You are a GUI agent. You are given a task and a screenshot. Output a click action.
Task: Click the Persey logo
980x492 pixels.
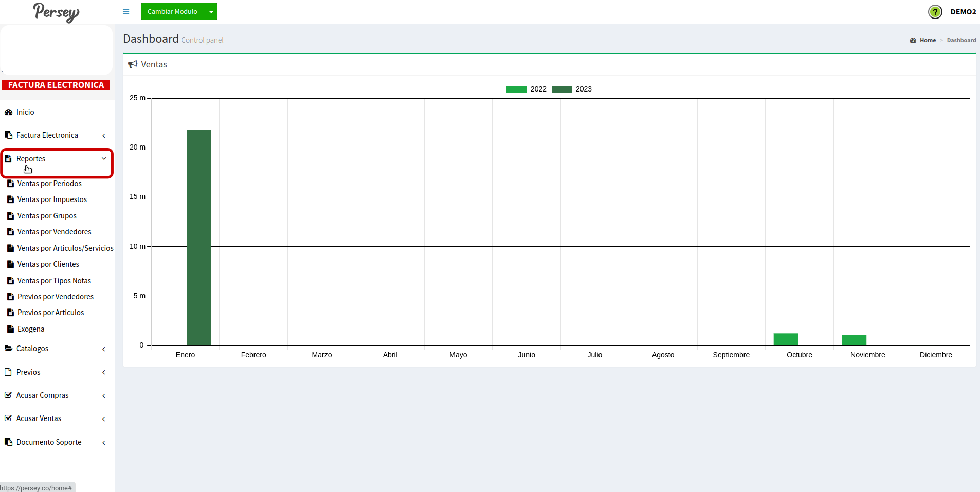(56, 12)
